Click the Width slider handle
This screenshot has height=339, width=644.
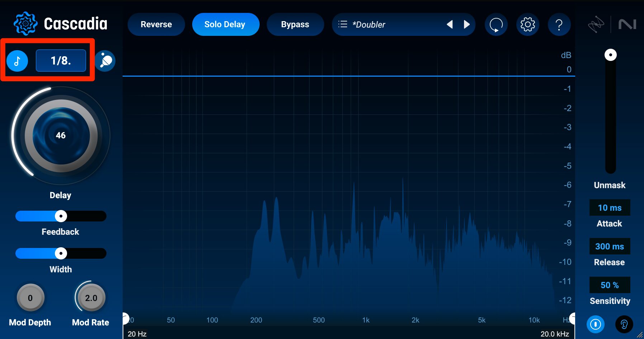61,253
